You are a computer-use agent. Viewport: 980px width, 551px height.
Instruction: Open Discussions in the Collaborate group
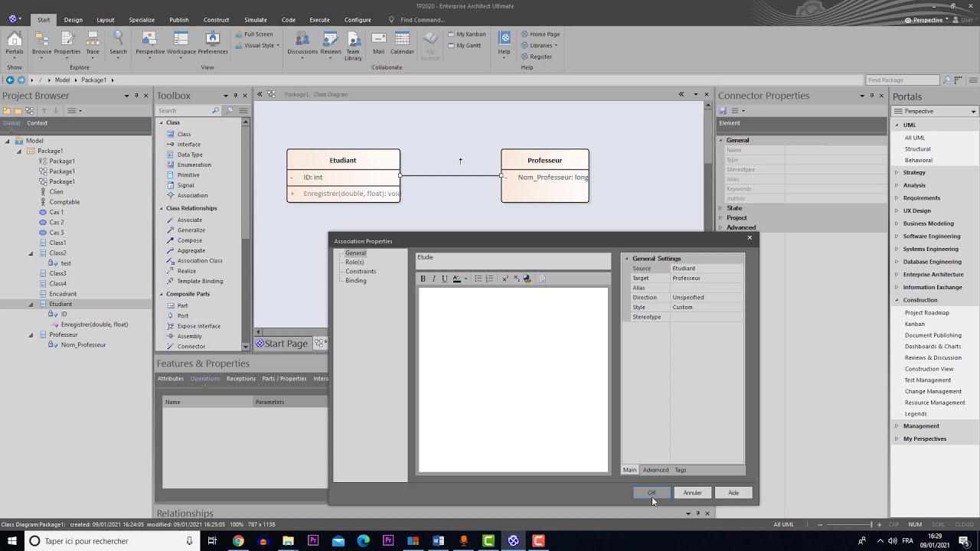pos(302,44)
